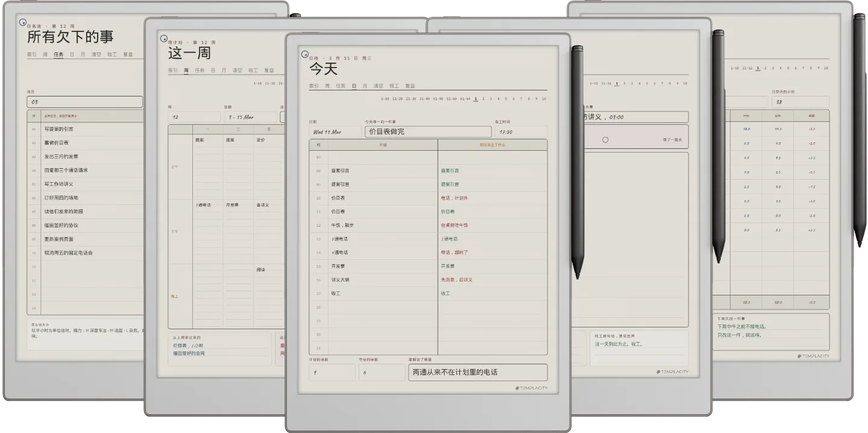
Task: Tap the 先消息,后讲义 entry
Action: pyautogui.click(x=456, y=280)
